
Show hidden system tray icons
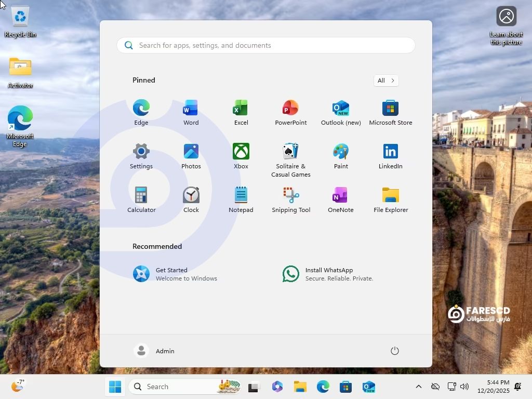tap(418, 387)
